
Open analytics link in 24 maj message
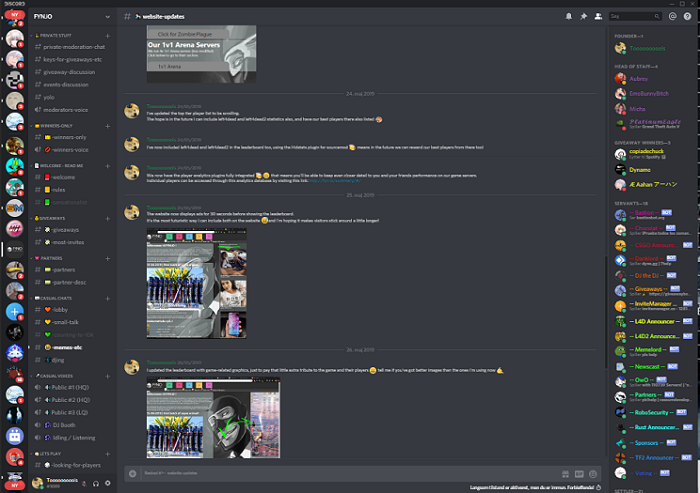tap(335, 181)
